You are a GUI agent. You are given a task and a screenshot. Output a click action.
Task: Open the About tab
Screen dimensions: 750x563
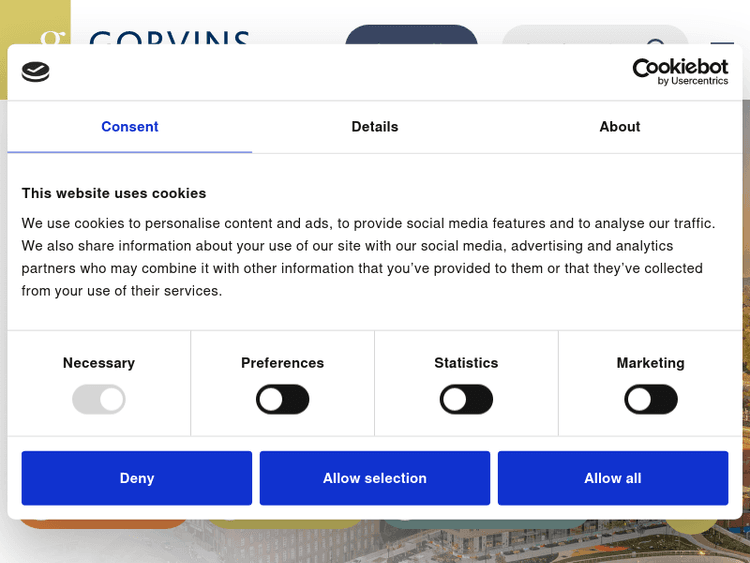coord(620,127)
